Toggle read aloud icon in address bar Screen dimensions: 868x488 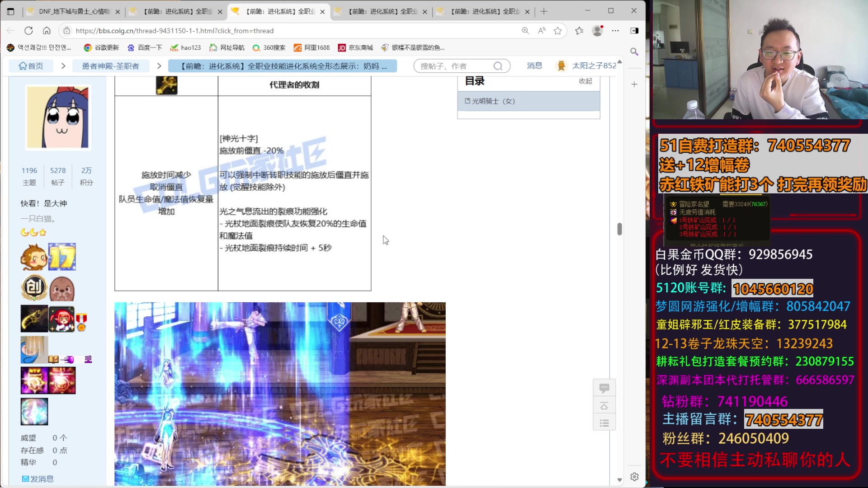click(x=542, y=31)
